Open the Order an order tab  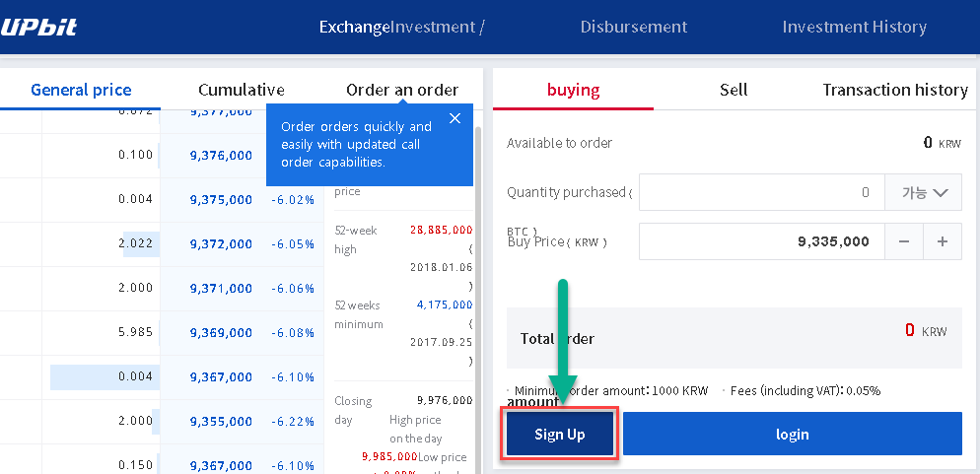coord(402,90)
